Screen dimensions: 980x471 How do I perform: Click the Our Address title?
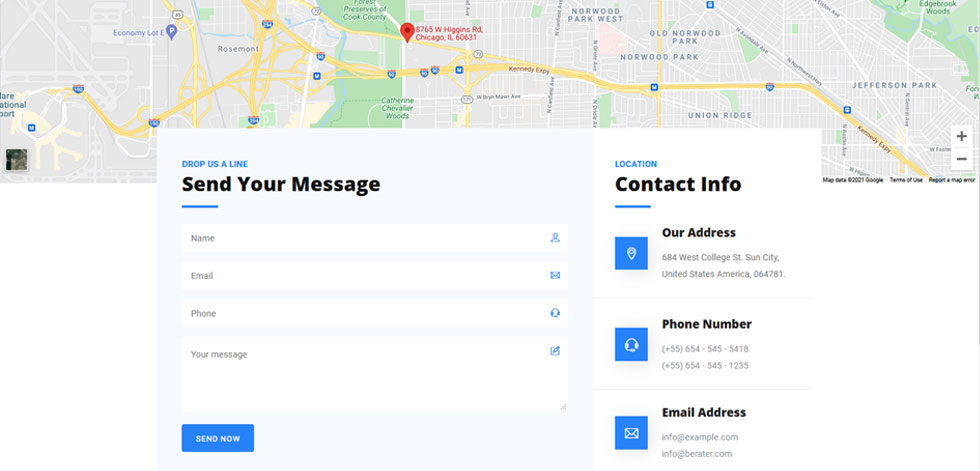tap(699, 232)
